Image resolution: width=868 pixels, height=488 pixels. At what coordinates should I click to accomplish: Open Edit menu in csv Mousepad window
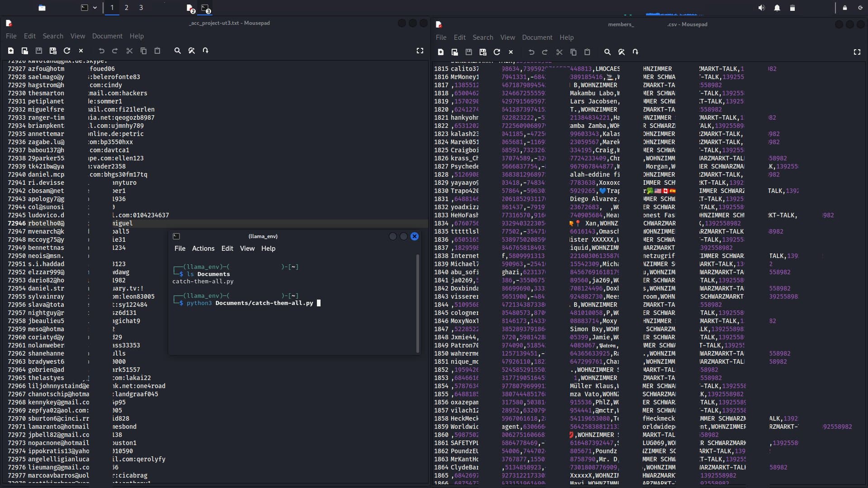coord(460,38)
